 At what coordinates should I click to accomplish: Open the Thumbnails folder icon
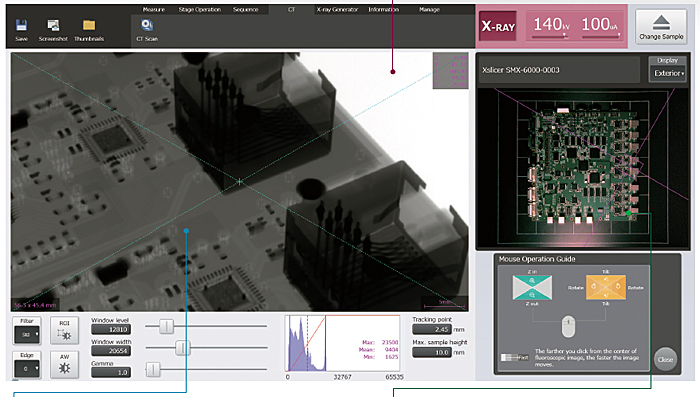tap(89, 25)
